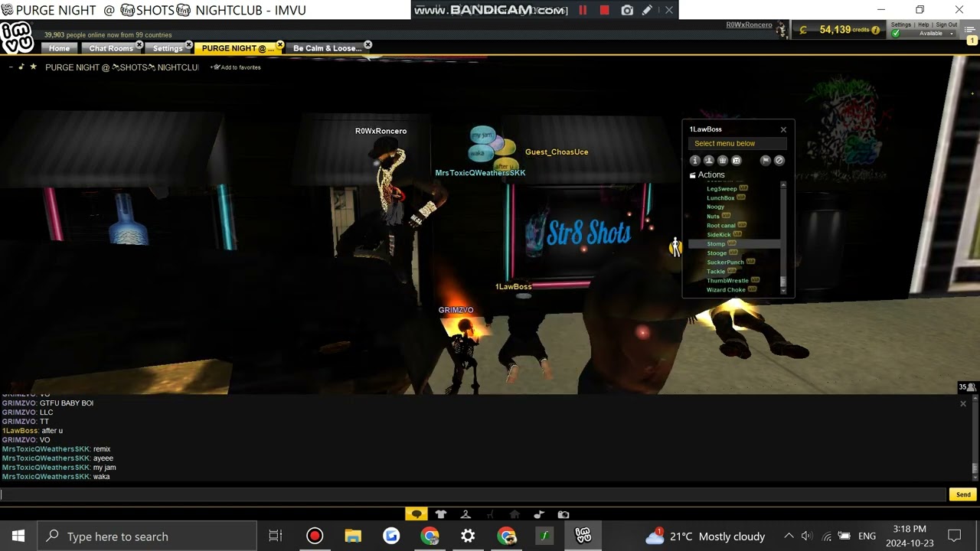Viewport: 980px width, 551px height.
Task: Click the green Available status checkmark
Action: point(896,34)
